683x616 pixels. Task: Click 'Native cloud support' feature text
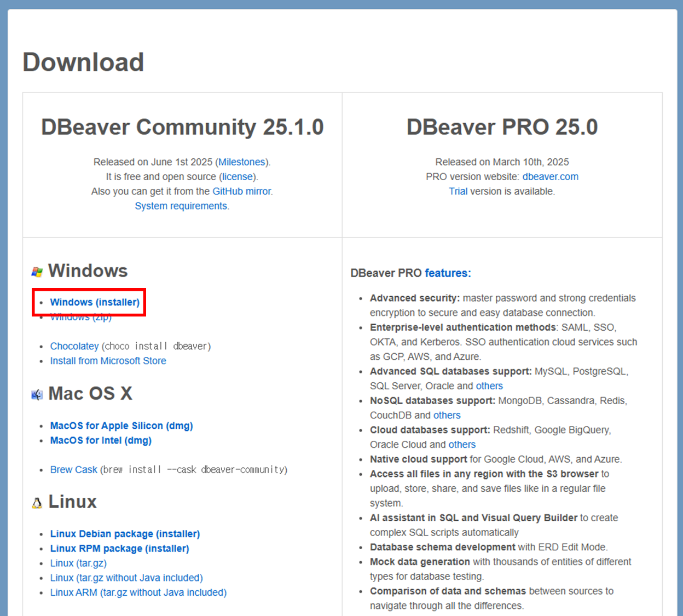(x=419, y=459)
